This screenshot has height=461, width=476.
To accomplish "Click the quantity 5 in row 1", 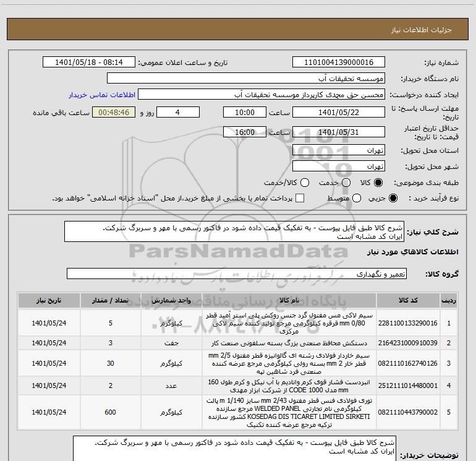I will pos(111,323).
